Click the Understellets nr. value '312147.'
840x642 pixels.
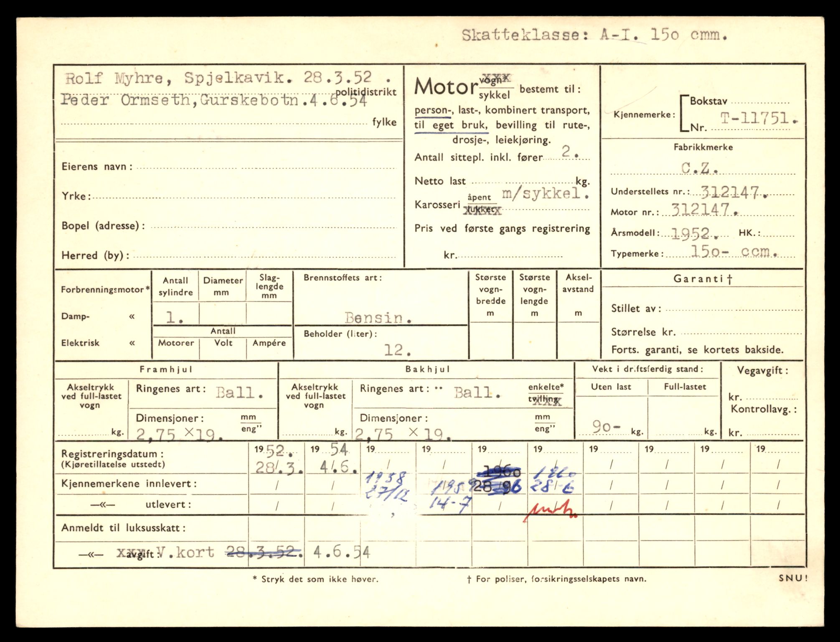[734, 192]
